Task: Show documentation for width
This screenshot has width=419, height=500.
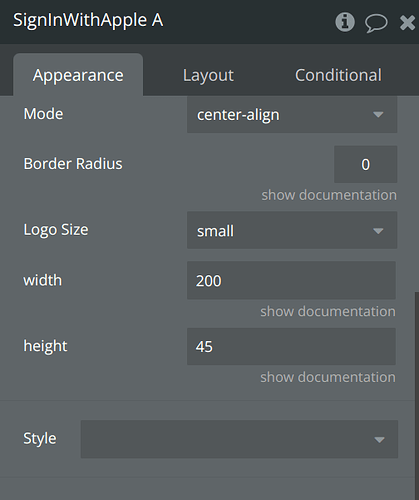Action: click(328, 311)
